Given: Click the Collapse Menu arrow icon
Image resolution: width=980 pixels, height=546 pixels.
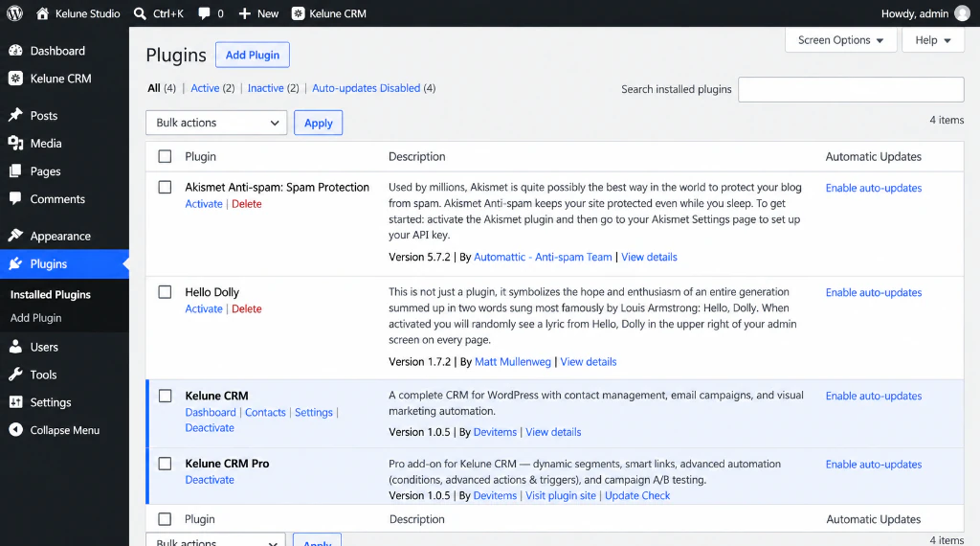Looking at the screenshot, I should point(15,430).
